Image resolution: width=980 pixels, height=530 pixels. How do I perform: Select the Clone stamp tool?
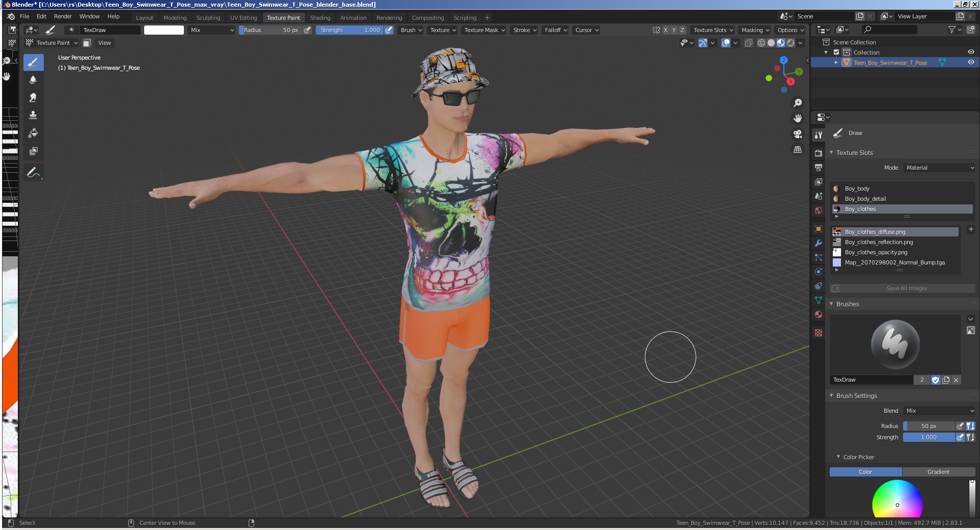pos(33,115)
